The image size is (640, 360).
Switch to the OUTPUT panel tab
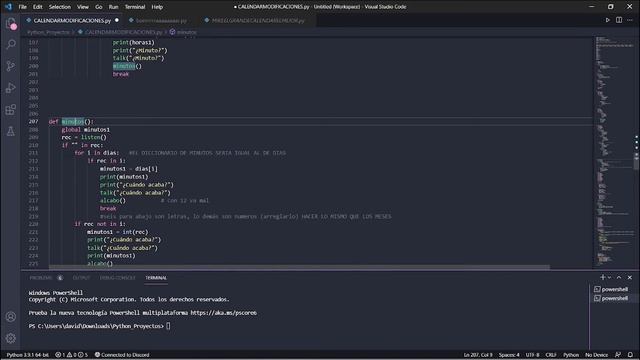click(x=81, y=278)
